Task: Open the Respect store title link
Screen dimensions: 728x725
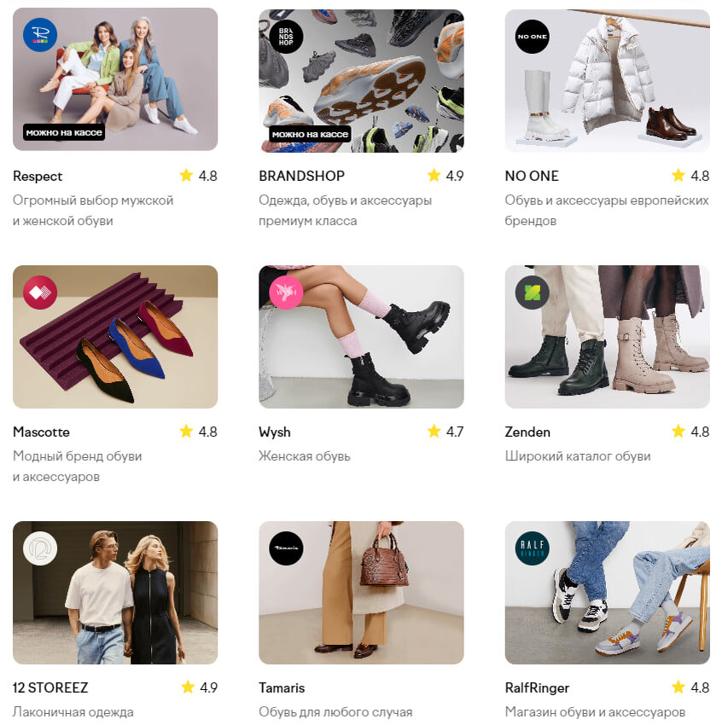Action: coord(38,176)
